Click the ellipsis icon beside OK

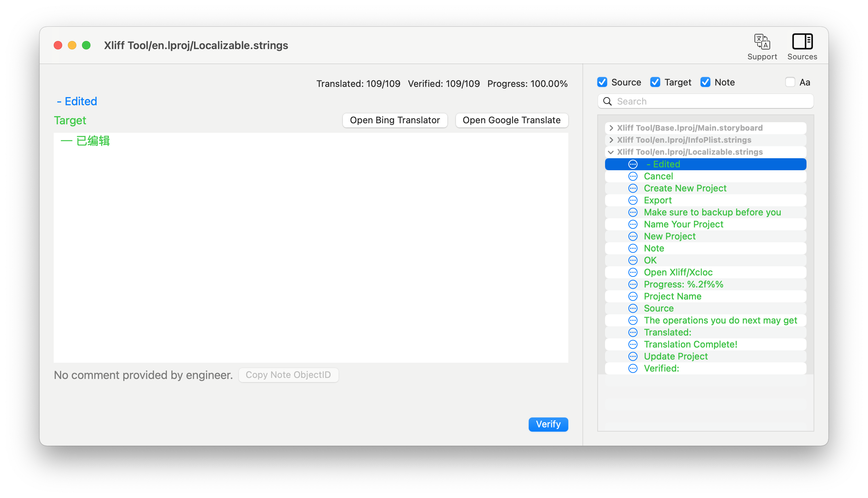[x=633, y=260]
